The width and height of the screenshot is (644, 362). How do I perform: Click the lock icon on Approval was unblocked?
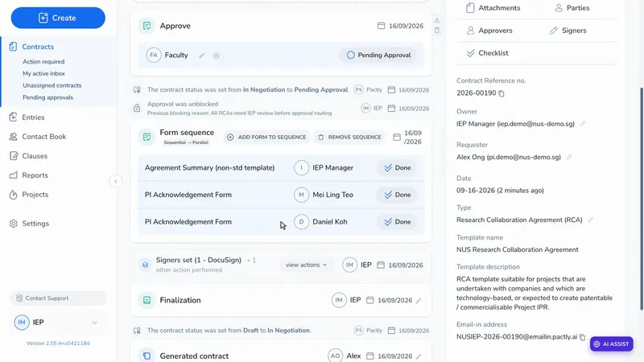click(x=137, y=109)
